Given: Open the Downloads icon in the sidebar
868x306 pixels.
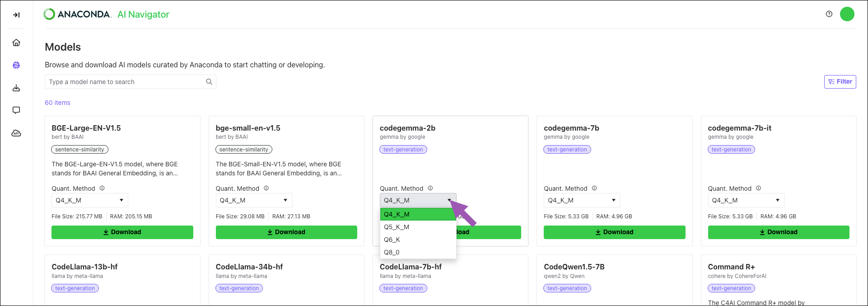Looking at the screenshot, I should [16, 88].
